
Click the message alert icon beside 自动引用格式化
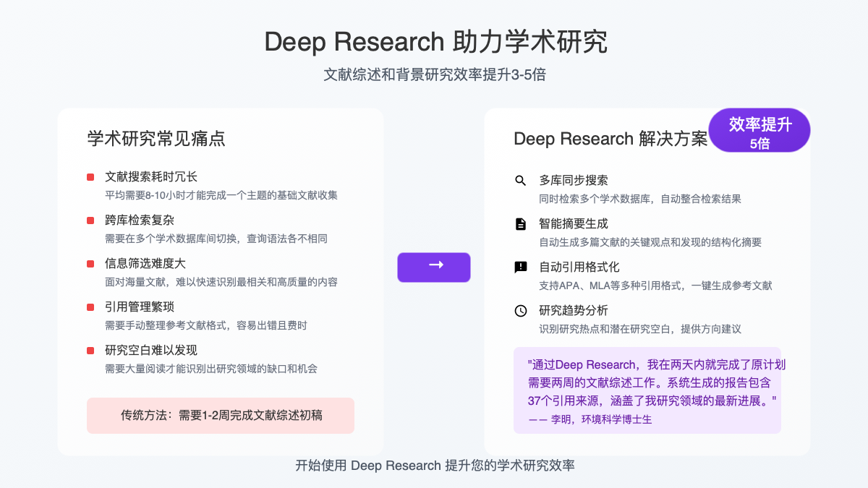coord(520,267)
